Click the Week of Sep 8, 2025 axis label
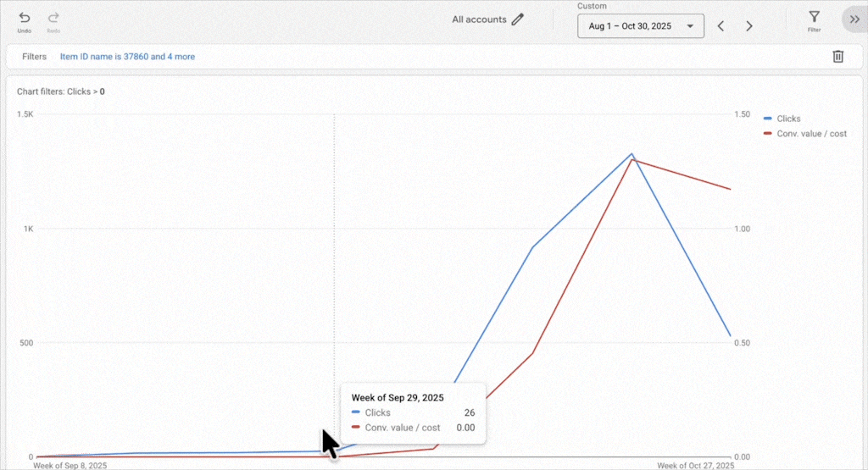The image size is (868, 470). pos(70,465)
